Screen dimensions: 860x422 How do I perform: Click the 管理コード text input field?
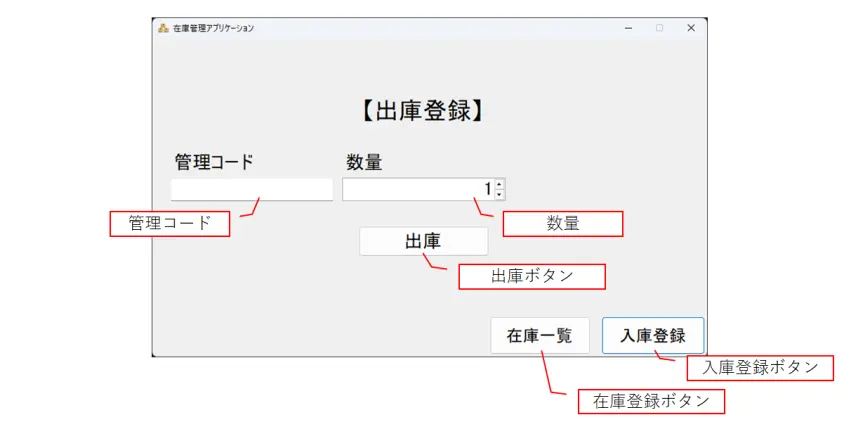click(251, 189)
